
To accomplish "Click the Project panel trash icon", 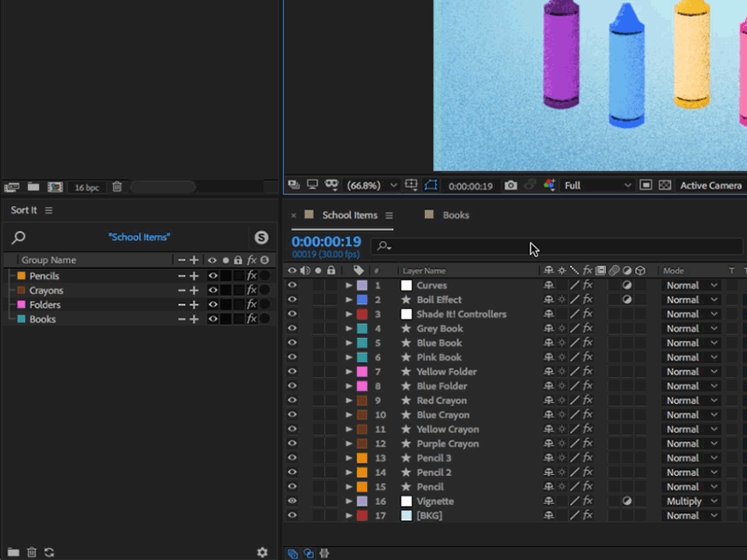I will tap(117, 187).
